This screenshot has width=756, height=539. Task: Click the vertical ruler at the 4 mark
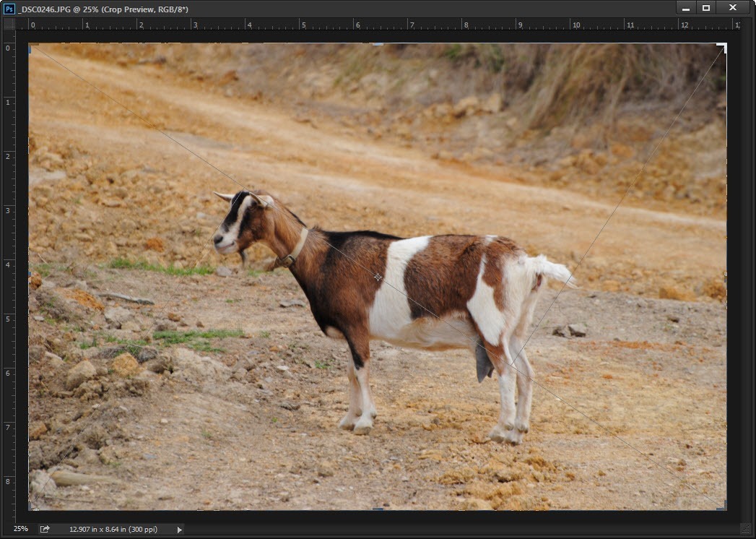9,264
